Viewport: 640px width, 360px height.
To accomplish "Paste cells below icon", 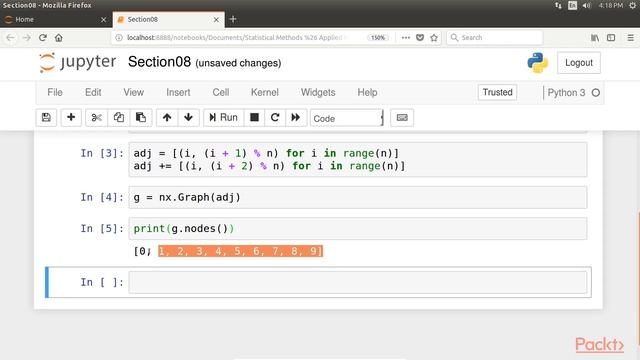I will pos(141,118).
